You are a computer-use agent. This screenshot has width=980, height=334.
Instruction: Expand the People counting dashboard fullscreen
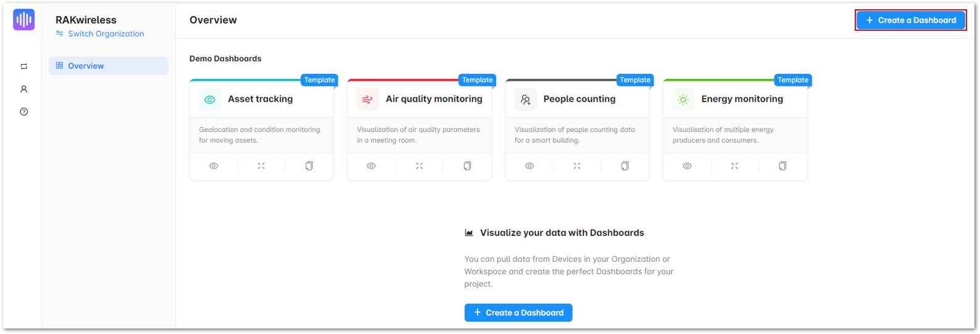pos(577,166)
